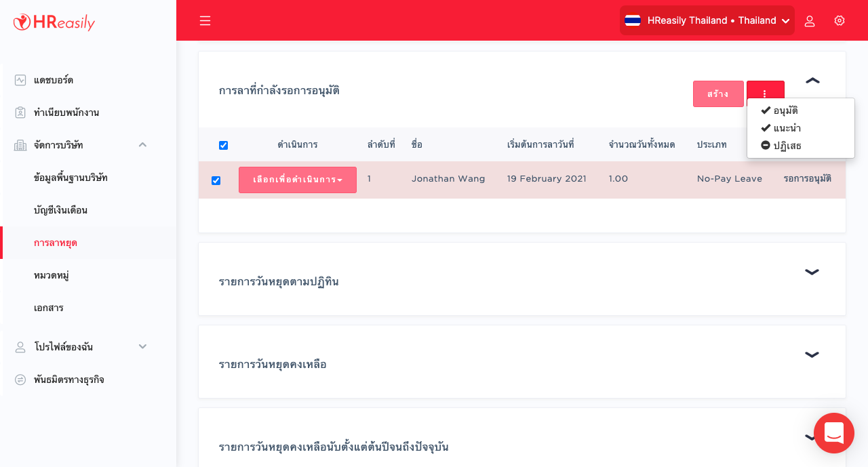This screenshot has width=868, height=467.
Task: Click the employee badge icon beside ทำเนียบพนักงาน
Action: 20,113
